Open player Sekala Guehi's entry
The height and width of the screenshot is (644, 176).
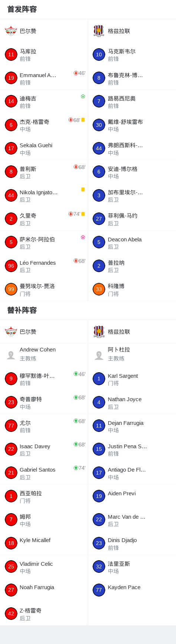tap(44, 148)
